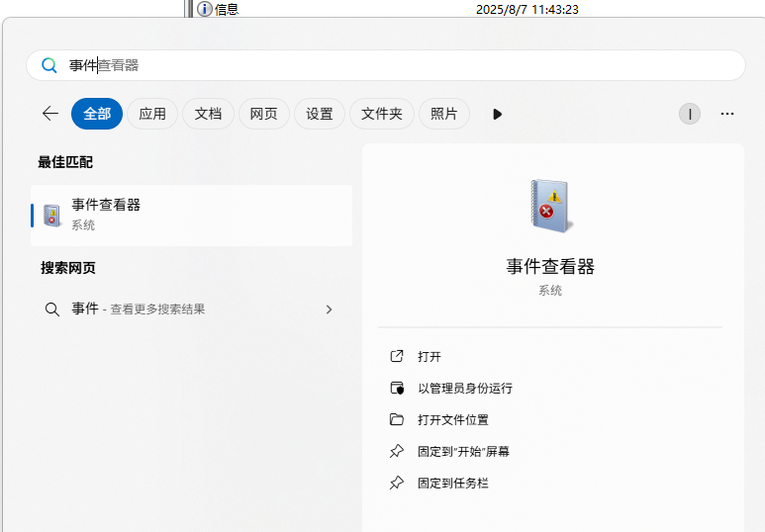Click the 系统 label under preview title
This screenshot has height=532, width=765.
pyautogui.click(x=550, y=291)
